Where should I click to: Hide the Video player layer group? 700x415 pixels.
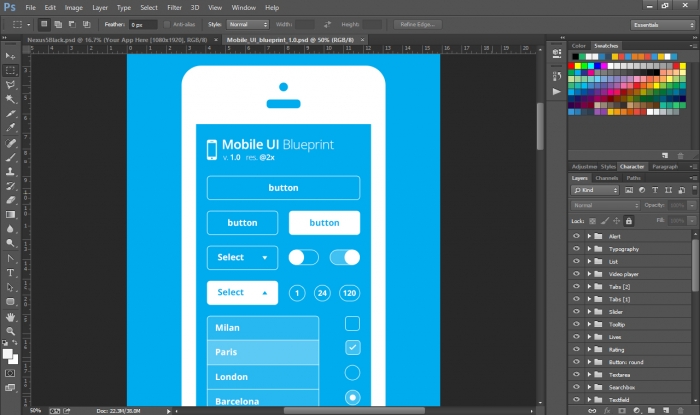coord(576,274)
